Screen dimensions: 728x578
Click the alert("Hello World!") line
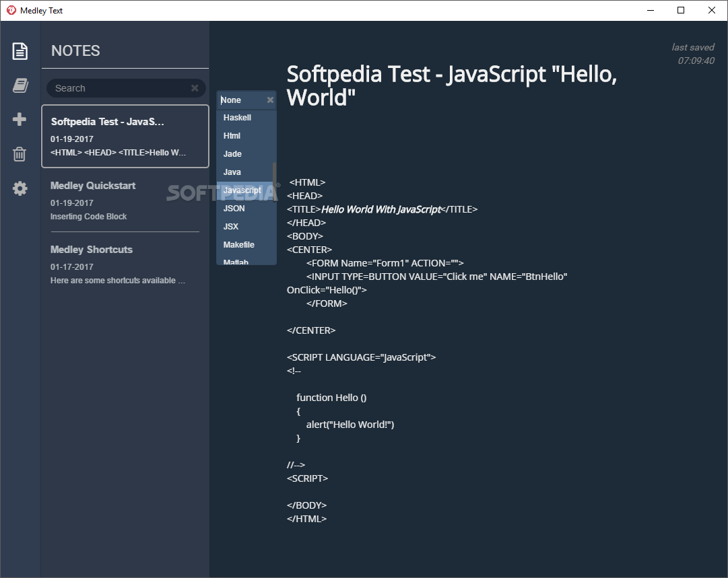click(350, 425)
